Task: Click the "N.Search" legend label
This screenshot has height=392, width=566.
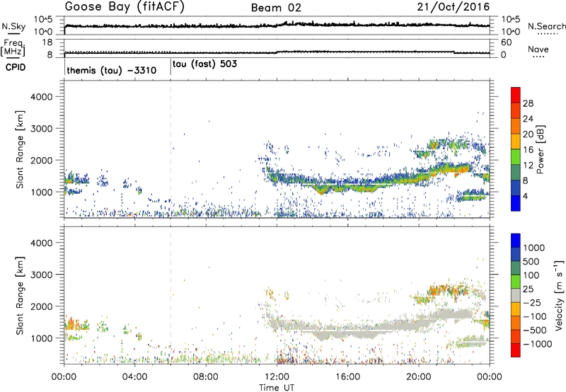Action: [x=547, y=26]
